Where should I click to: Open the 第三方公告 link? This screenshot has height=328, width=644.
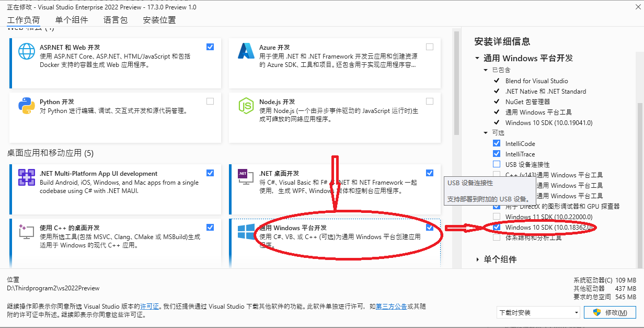(x=392, y=307)
